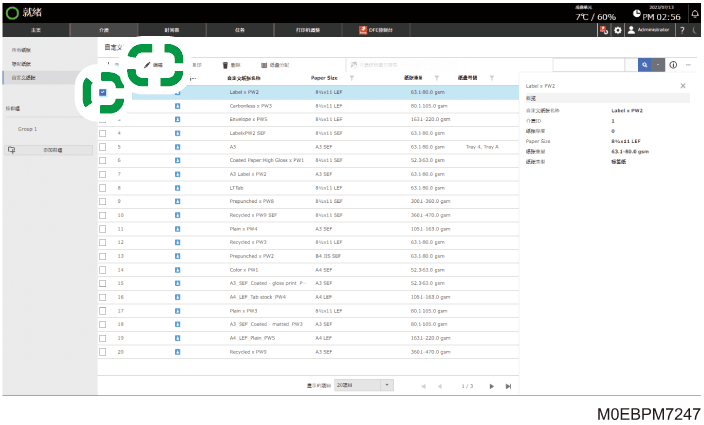Uncheck the Label x PW2 row checkbox
The height and width of the screenshot is (425, 704).
(x=103, y=92)
